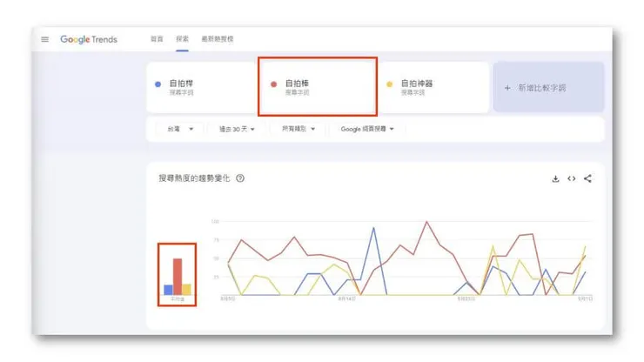The width and height of the screenshot is (644, 362).
Task: Click the blue average bar
Action: [168, 290]
